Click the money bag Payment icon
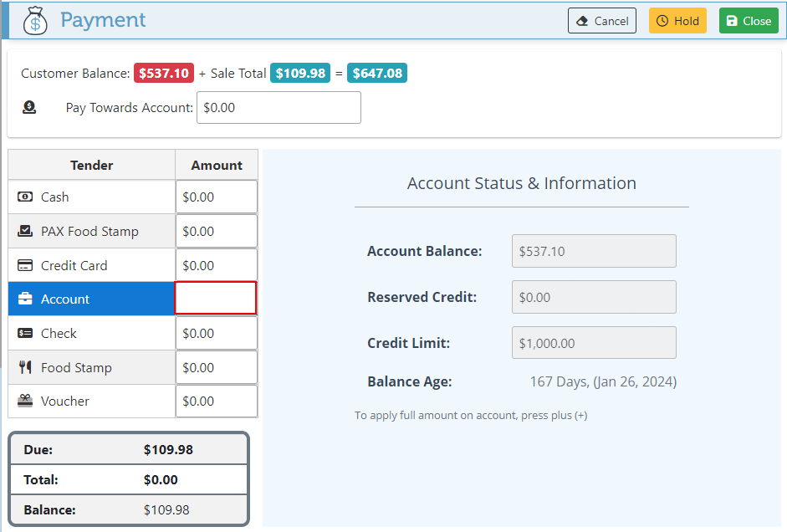The image size is (787, 532). (x=35, y=21)
